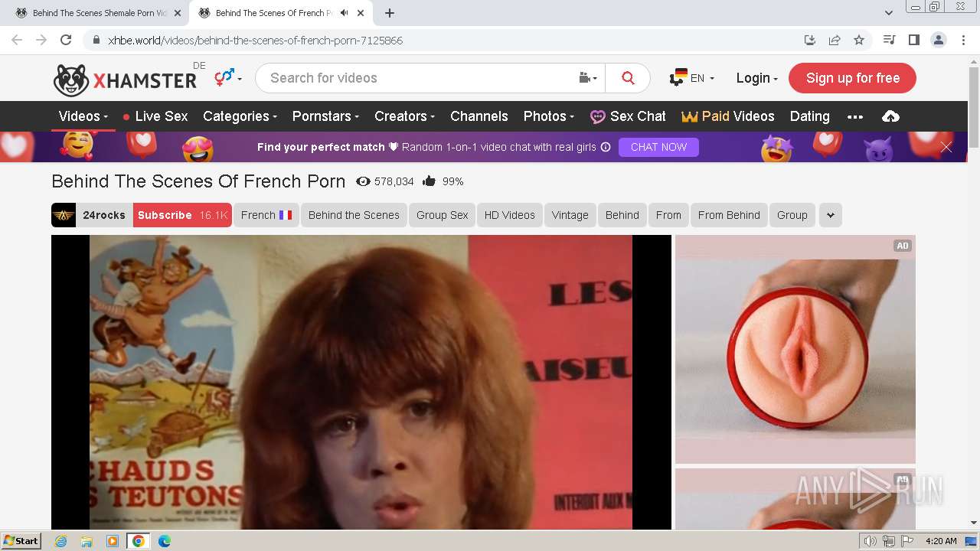Go to the Channels page
The width and height of the screenshot is (980, 551).
point(479,116)
